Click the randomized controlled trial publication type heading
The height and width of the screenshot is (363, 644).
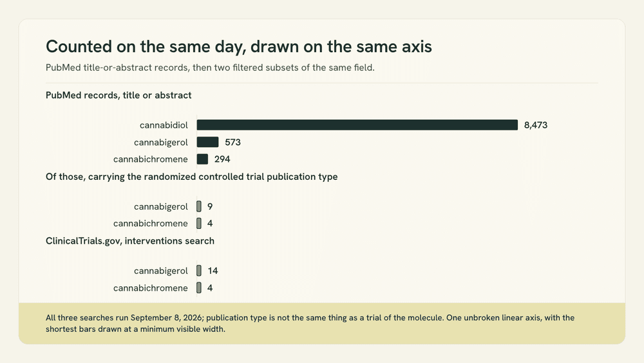pos(191,177)
